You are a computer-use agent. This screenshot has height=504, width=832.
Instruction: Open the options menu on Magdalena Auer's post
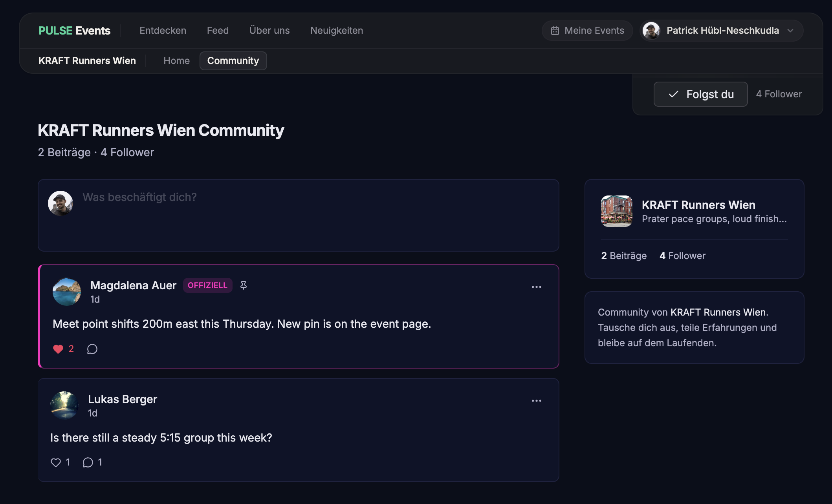(x=537, y=287)
